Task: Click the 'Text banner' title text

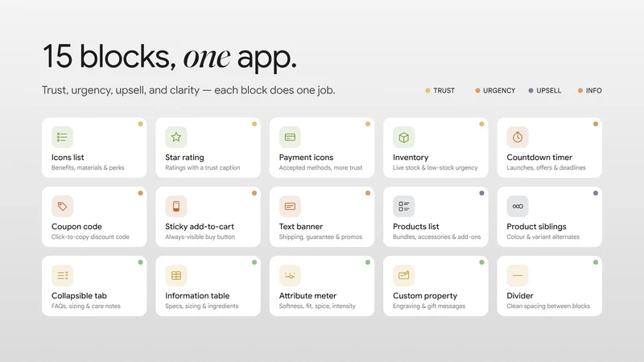Action: [x=300, y=227]
